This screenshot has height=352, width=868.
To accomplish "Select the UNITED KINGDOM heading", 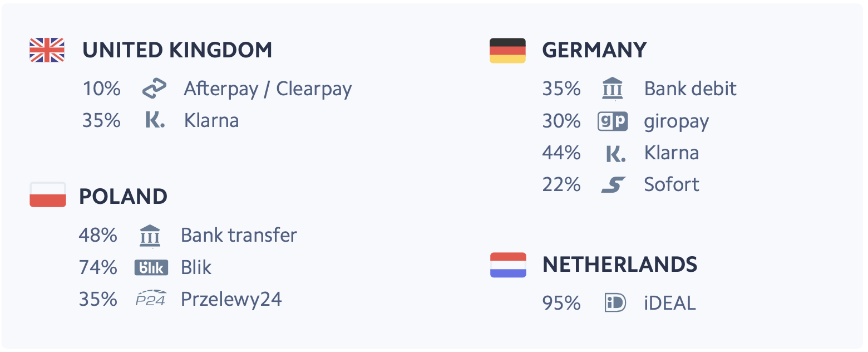I will pos(177,50).
